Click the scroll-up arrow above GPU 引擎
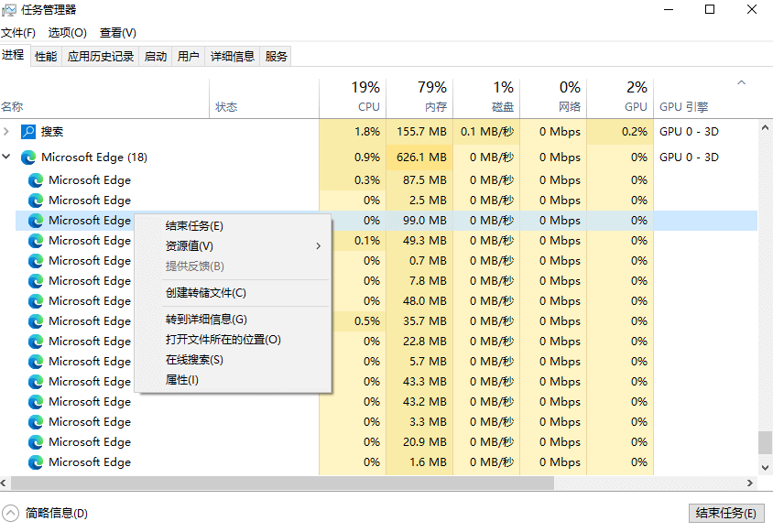This screenshot has width=773, height=532. coord(741,82)
